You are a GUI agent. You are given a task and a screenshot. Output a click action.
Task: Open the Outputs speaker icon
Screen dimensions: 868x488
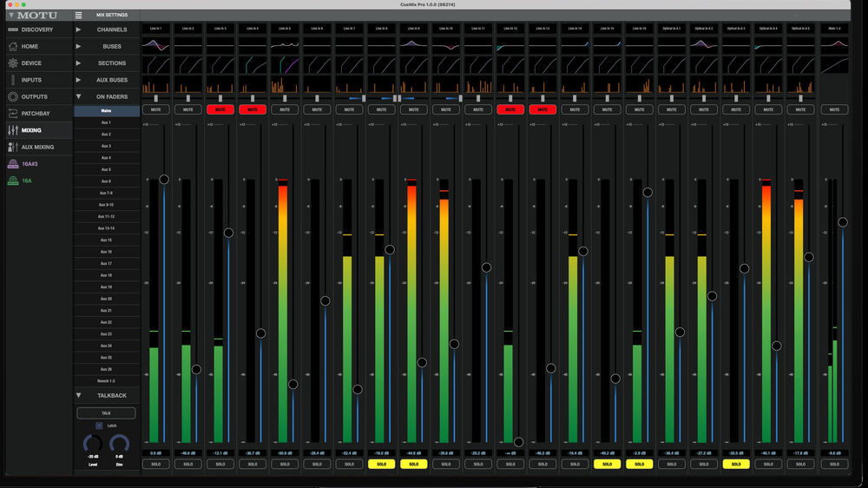click(13, 96)
